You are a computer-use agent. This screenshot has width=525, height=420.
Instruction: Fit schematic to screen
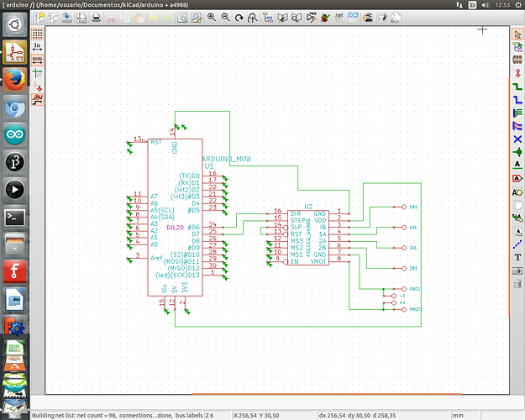(253, 18)
